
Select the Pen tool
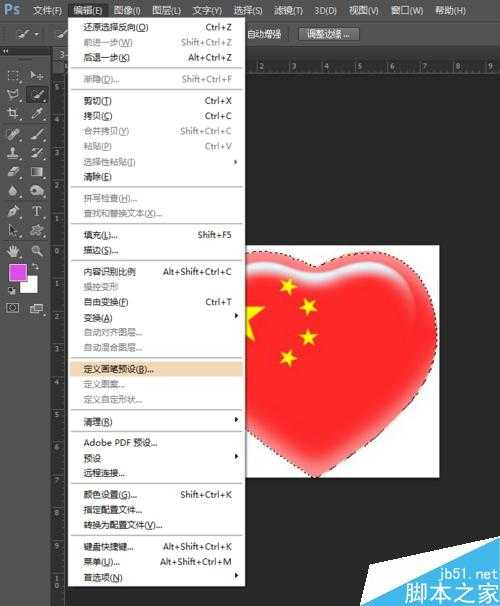[x=14, y=211]
